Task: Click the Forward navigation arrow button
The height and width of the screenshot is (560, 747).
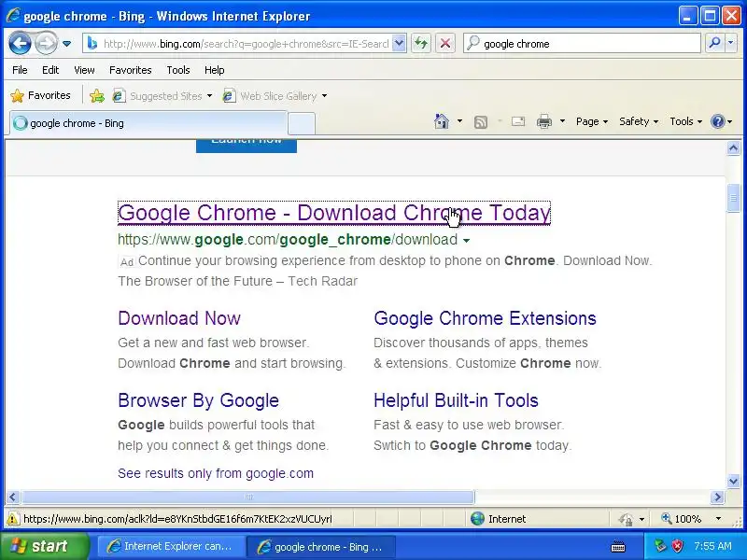Action: coord(46,44)
